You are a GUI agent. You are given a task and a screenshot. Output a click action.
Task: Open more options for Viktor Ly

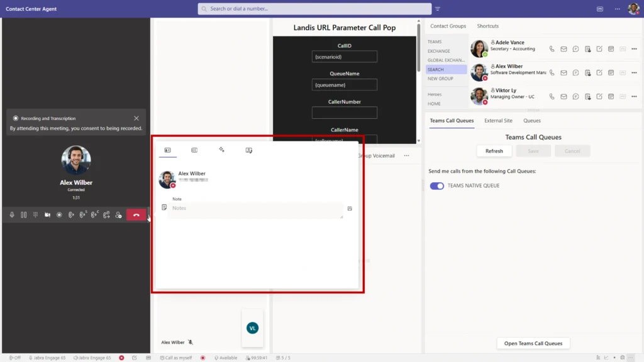(x=634, y=96)
